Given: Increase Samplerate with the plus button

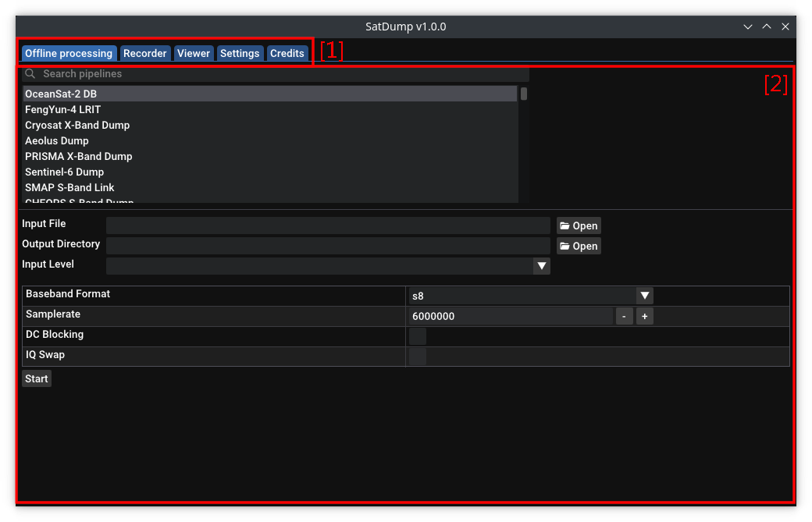Looking at the screenshot, I should pos(645,316).
